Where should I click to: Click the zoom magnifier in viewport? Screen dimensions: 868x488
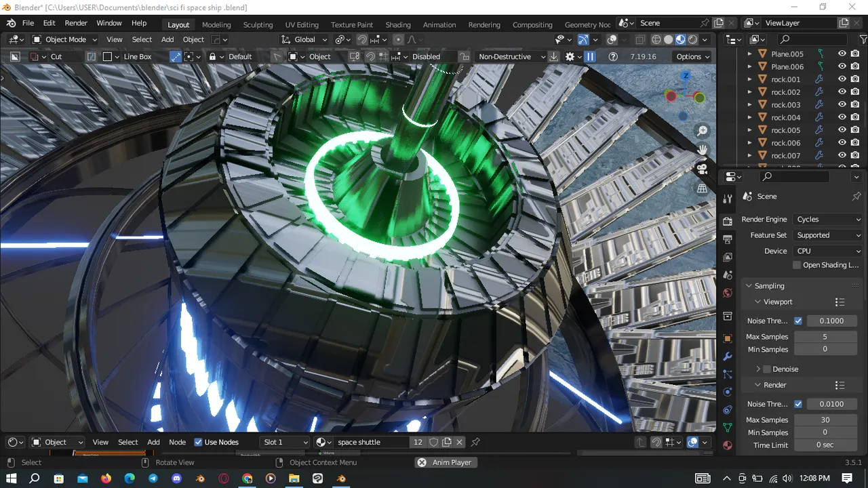[x=703, y=131]
